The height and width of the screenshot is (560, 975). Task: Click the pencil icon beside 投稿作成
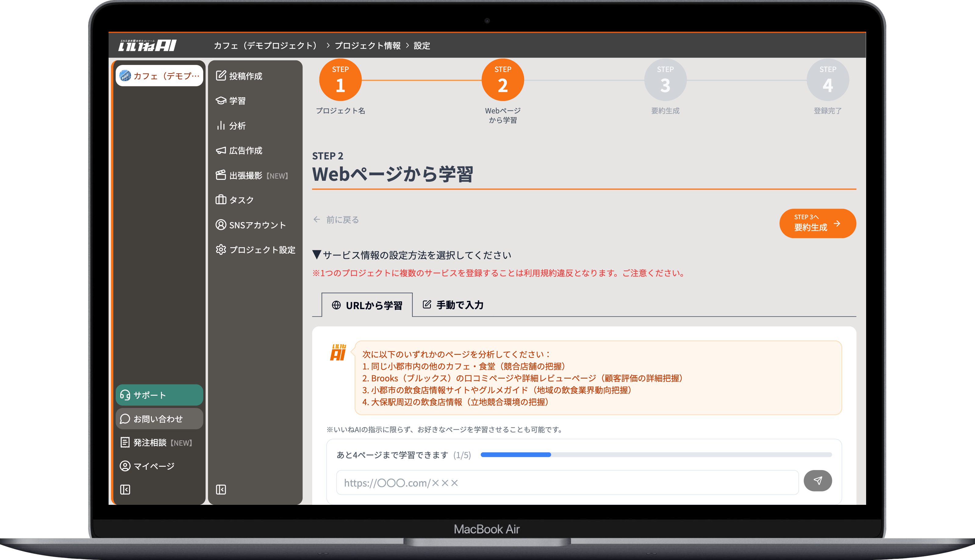pos(221,75)
